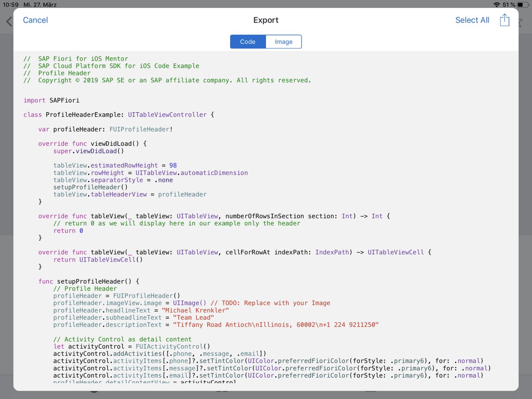
Task: Tap the Export title text
Action: pos(266,20)
